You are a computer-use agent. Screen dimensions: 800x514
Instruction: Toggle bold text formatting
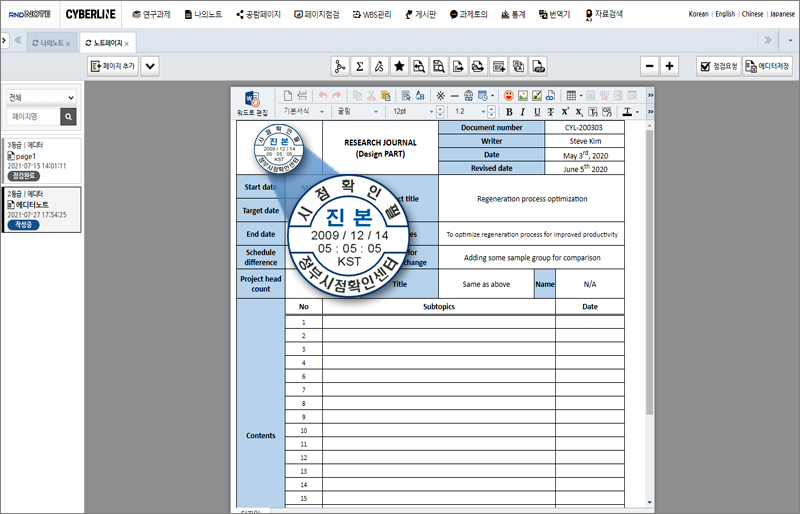(x=508, y=112)
